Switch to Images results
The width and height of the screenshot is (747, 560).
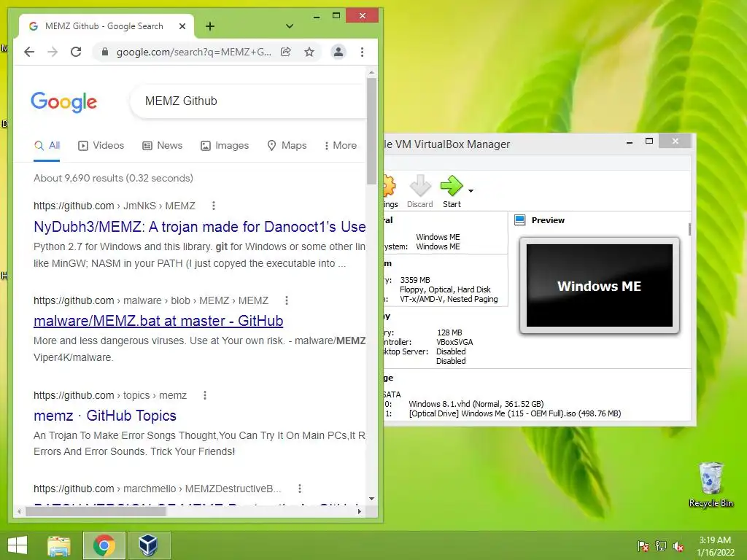pos(225,146)
